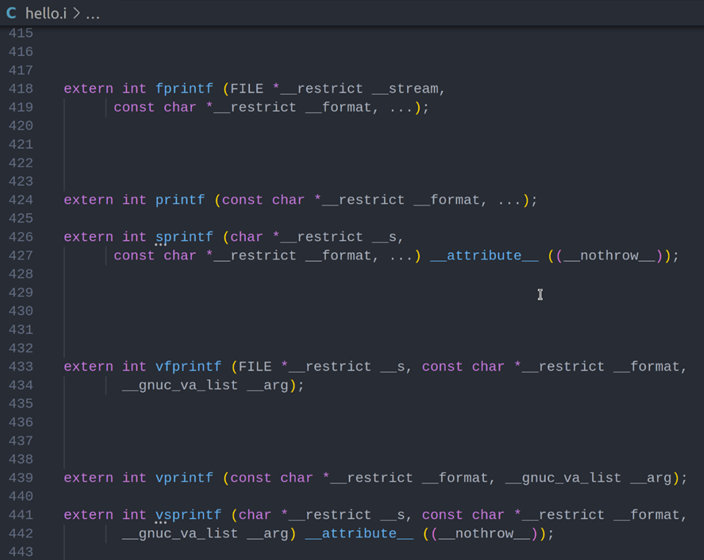The height and width of the screenshot is (560, 704).
Task: Click __attribute__ on line 427
Action: click(484, 256)
